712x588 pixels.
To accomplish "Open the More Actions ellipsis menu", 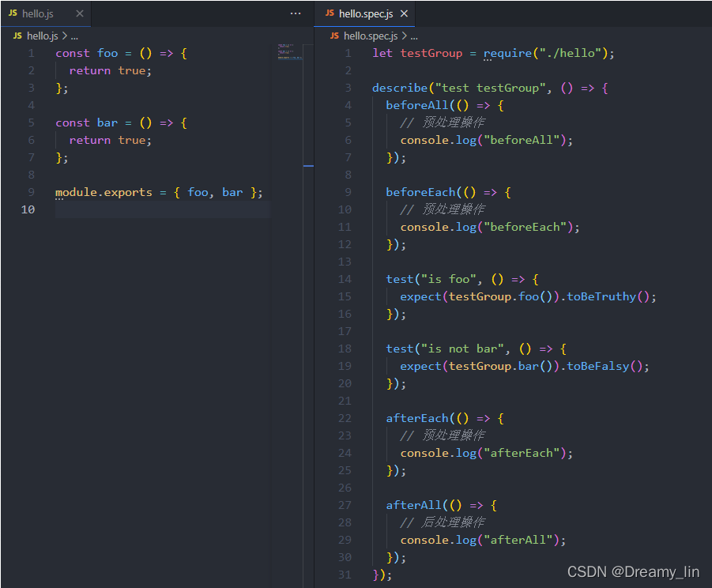I will coord(296,13).
